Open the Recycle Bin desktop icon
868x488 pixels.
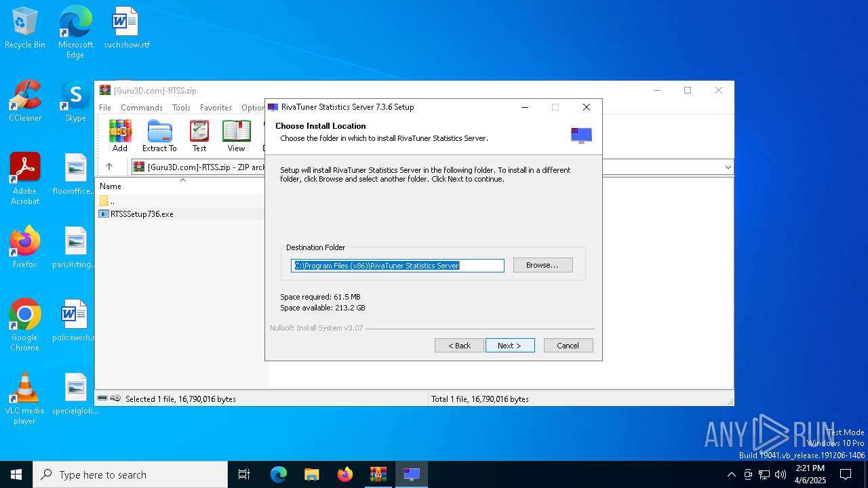(x=25, y=28)
